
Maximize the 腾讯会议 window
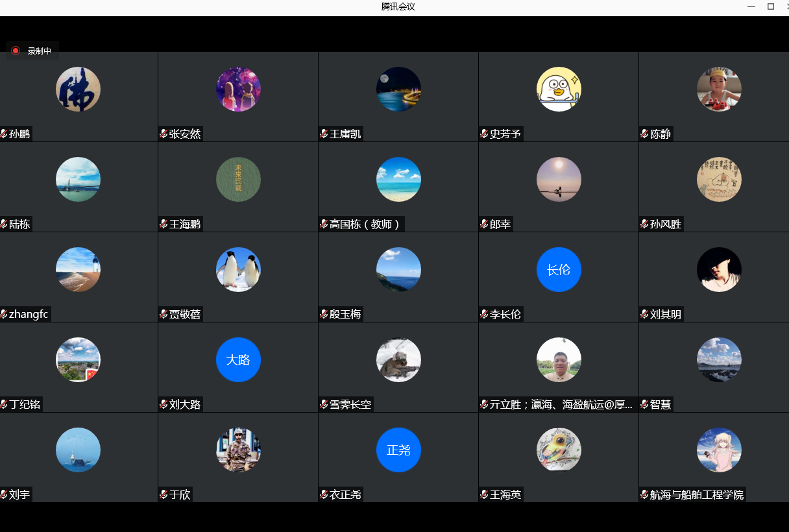pos(771,6)
